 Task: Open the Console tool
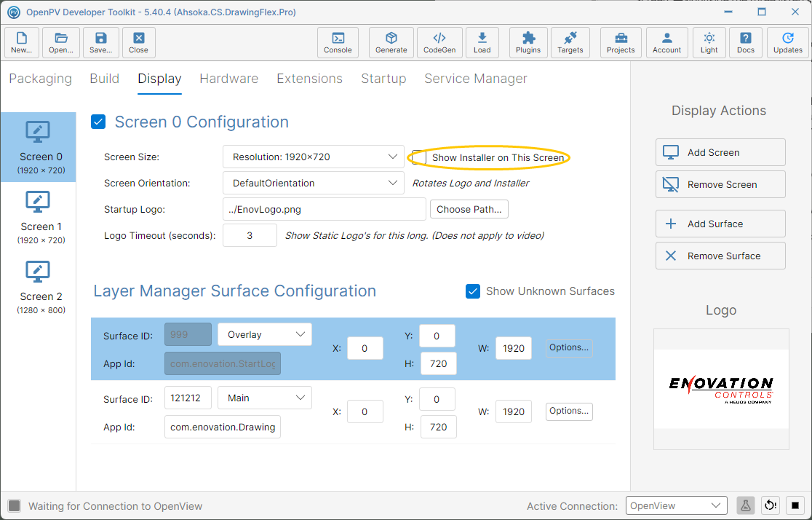tap(338, 42)
